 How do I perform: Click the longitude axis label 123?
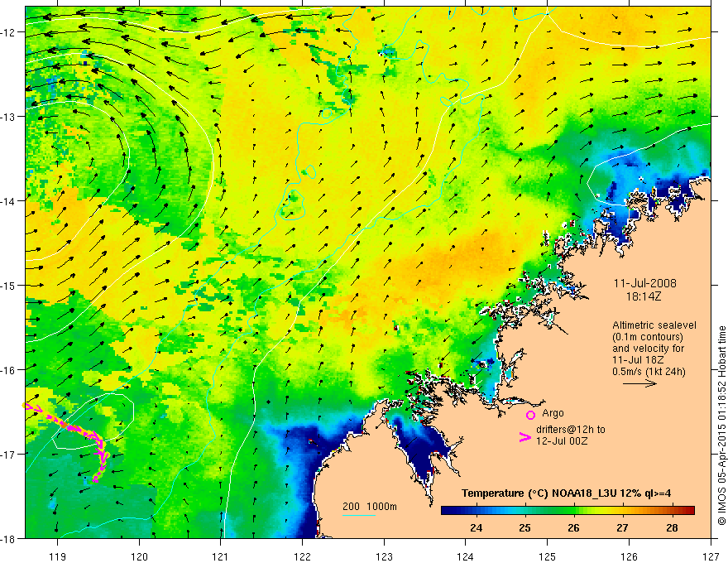click(x=384, y=556)
